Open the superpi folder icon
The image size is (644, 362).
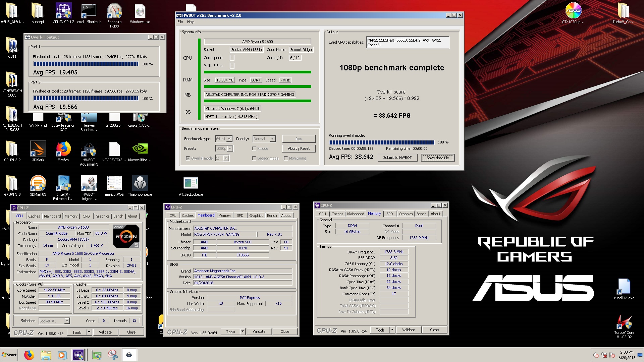(x=38, y=13)
